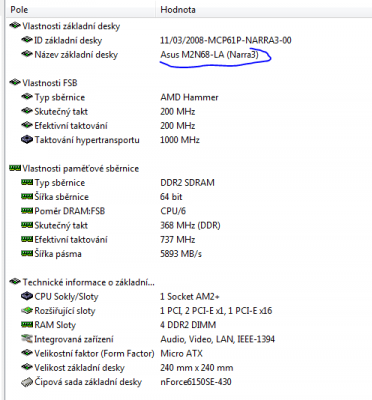Click the Rozšiřující sloty card icon

(x=27, y=310)
